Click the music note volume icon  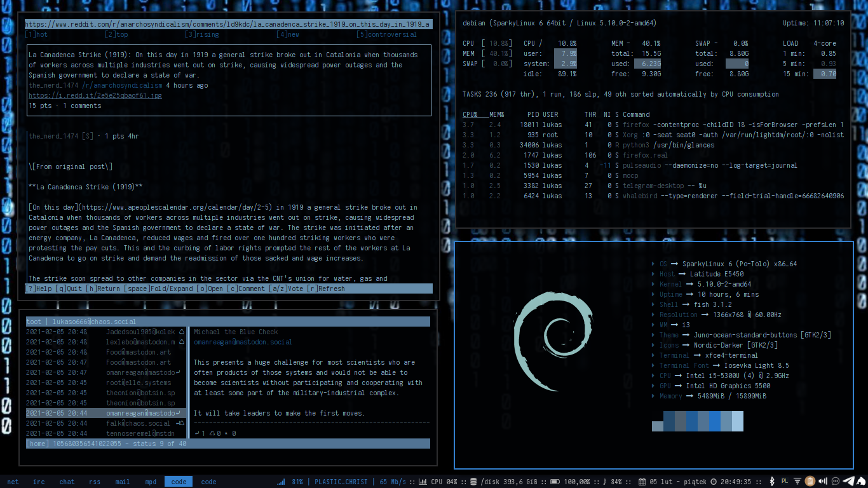click(x=604, y=482)
